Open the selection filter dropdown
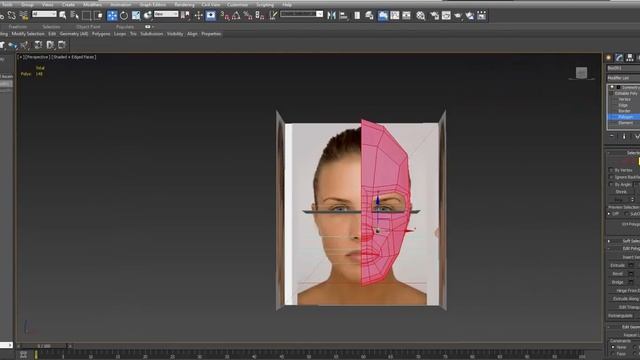640x360 pixels. tap(44, 14)
